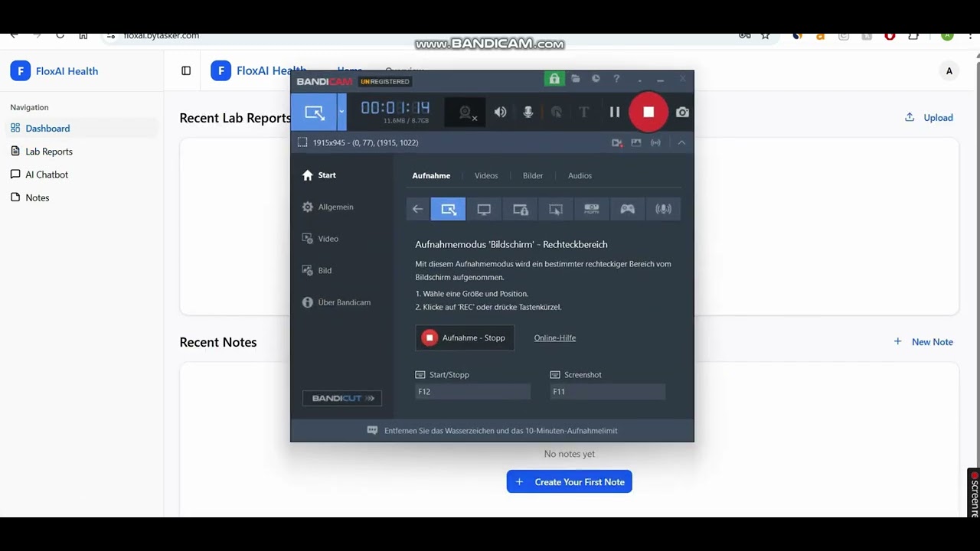The height and width of the screenshot is (551, 980).
Task: Select rectangle area recording mode icon
Action: pyautogui.click(x=449, y=209)
